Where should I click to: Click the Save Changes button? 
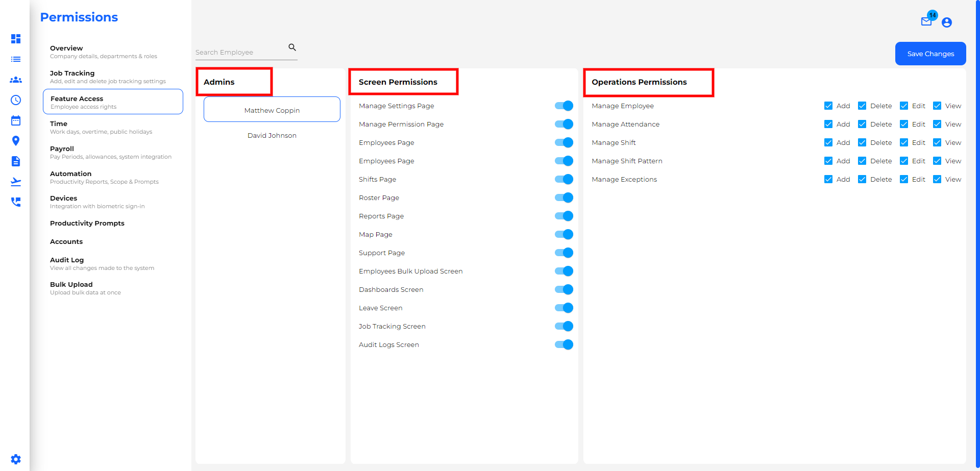930,54
